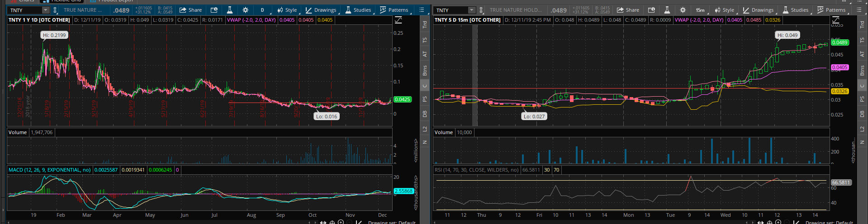This screenshot has height=224, width=868.
Task: Select the 15m timeframe button
Action: click(700, 10)
